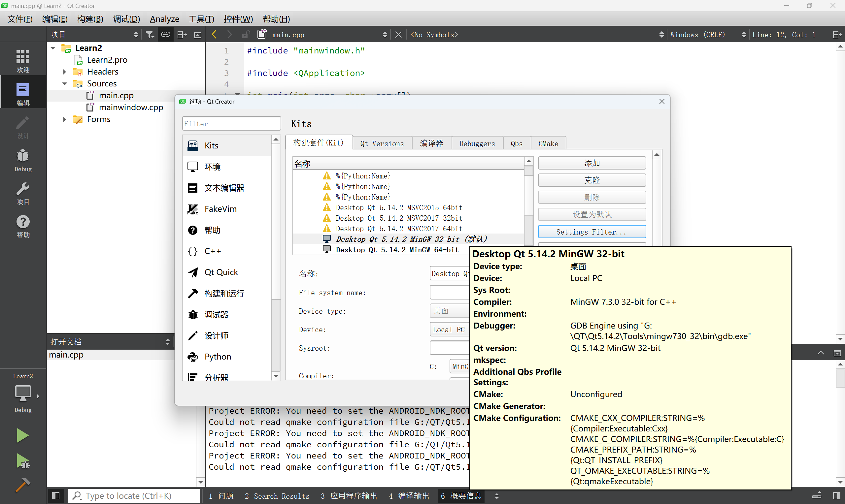845x504 pixels.
Task: Expand the Forms folder
Action: click(65, 119)
